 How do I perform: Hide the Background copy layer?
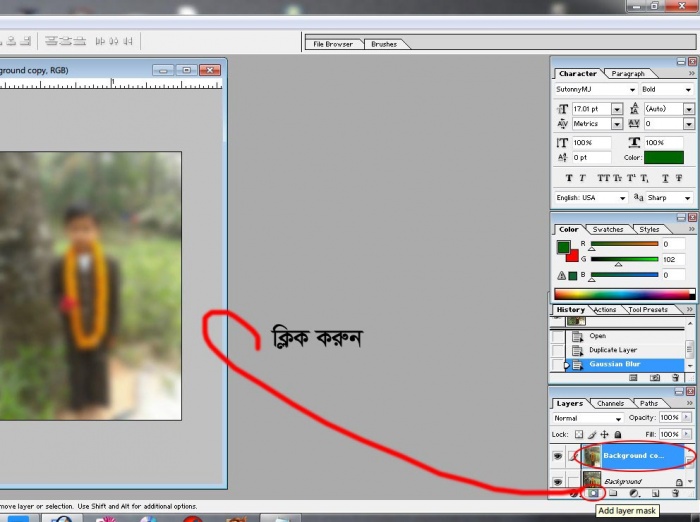point(558,456)
